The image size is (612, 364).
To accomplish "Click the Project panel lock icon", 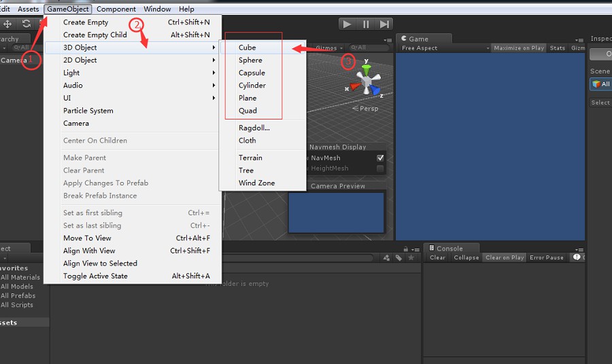I will tap(406, 249).
